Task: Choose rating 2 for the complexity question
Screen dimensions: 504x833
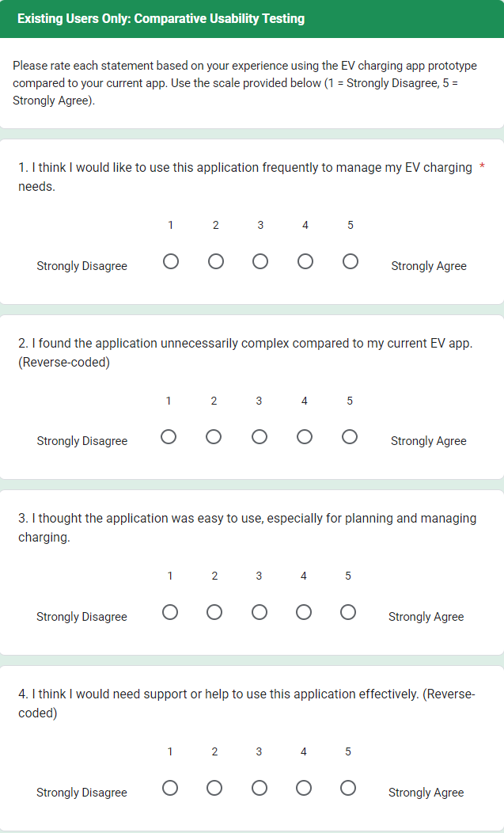Action: [214, 436]
